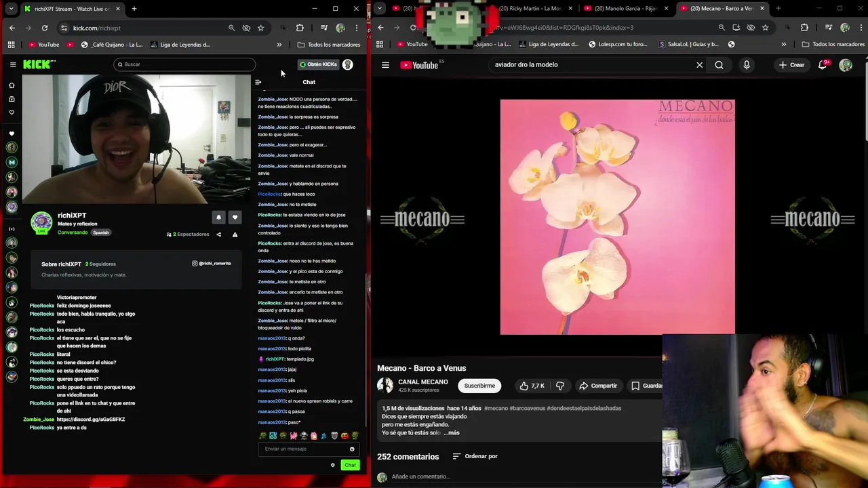Screen dimensions: 868x488
Task: Open CANAL MECANO channel avatar
Action: click(385, 386)
